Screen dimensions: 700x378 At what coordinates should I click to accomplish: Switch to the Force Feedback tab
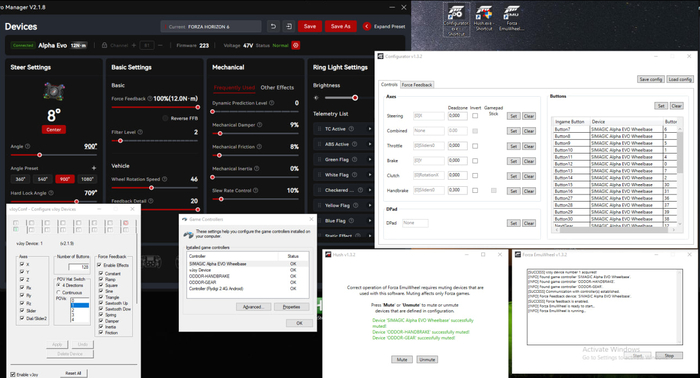click(x=417, y=85)
